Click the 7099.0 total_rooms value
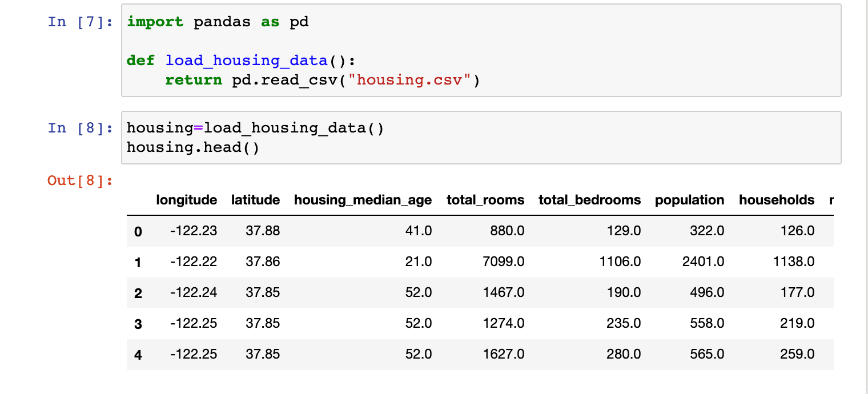868x394 pixels. (503, 262)
